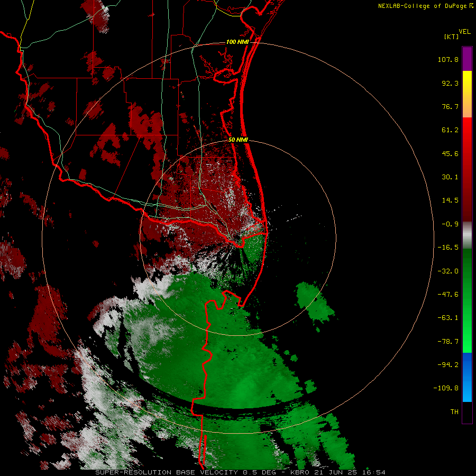
Task: Click the KBRO radar site center point
Action: (x=237, y=237)
